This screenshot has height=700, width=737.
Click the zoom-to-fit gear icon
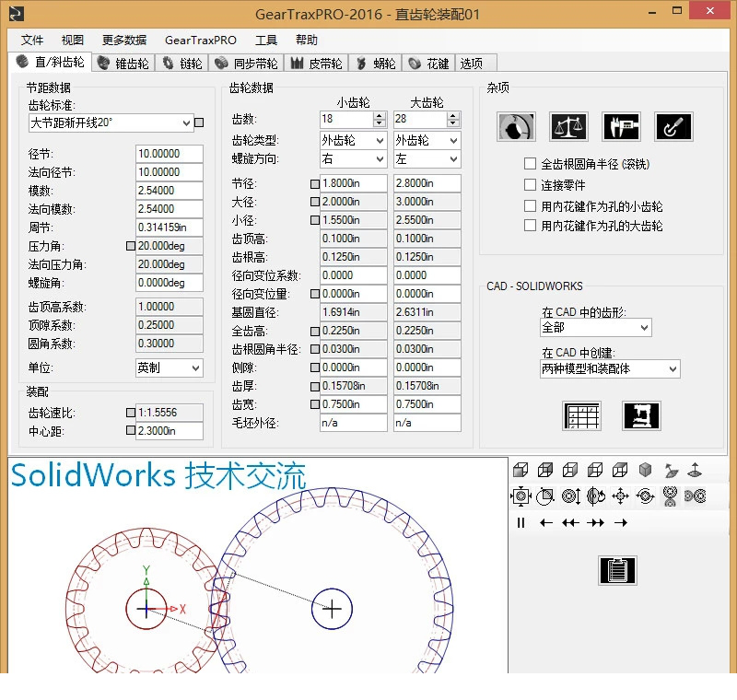coord(521,496)
